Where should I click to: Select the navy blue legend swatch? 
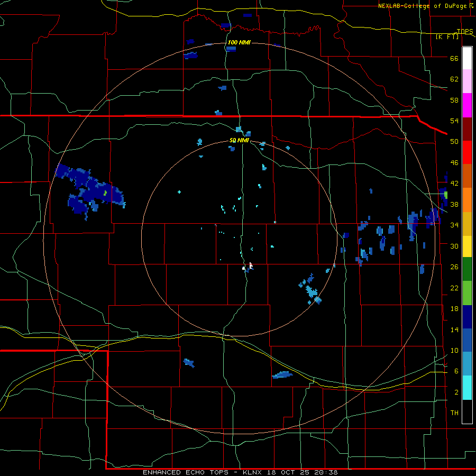pos(467,317)
